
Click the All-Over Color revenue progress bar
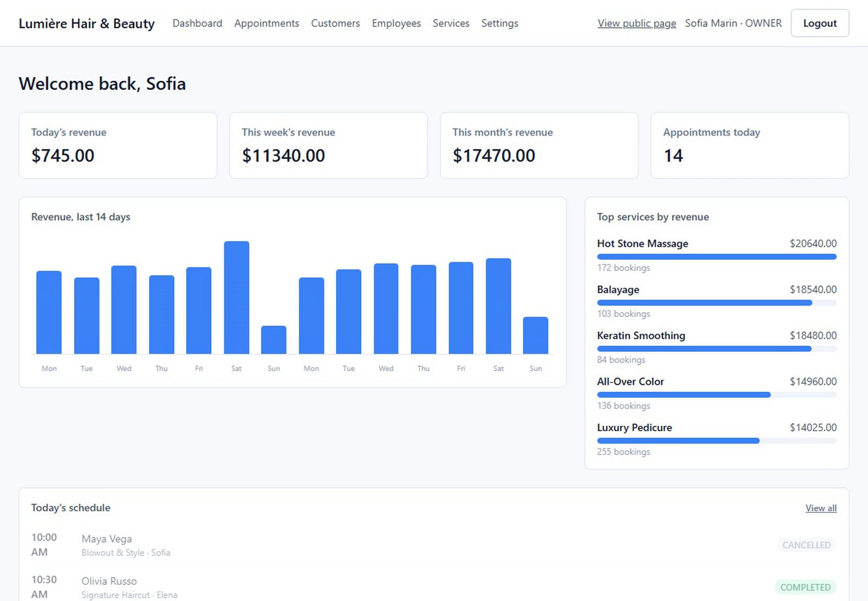pyautogui.click(x=717, y=395)
